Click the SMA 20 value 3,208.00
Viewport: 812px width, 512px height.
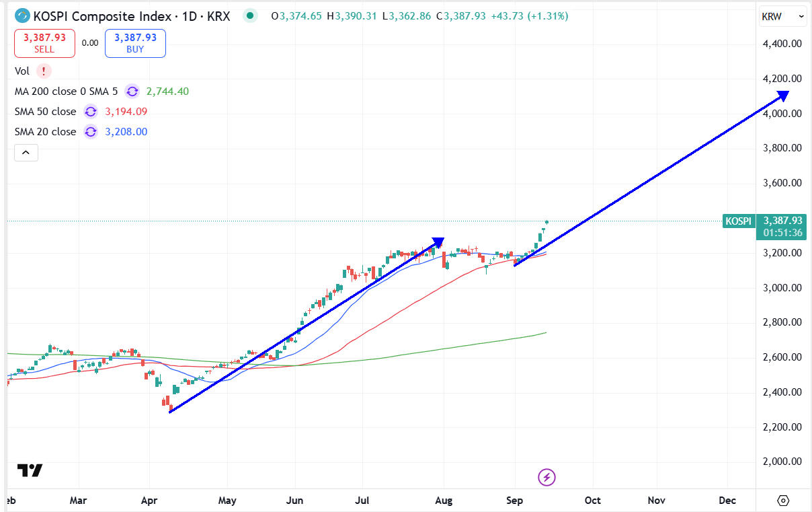[126, 132]
